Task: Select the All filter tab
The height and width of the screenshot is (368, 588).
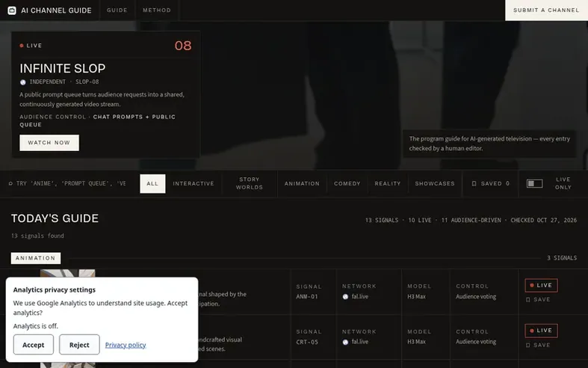Action: [152, 183]
